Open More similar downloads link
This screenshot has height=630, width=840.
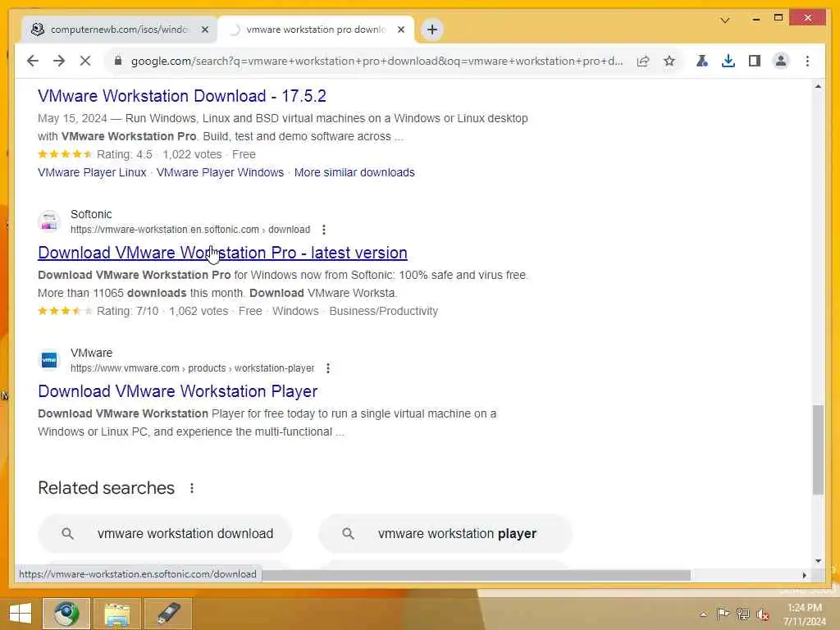(354, 172)
